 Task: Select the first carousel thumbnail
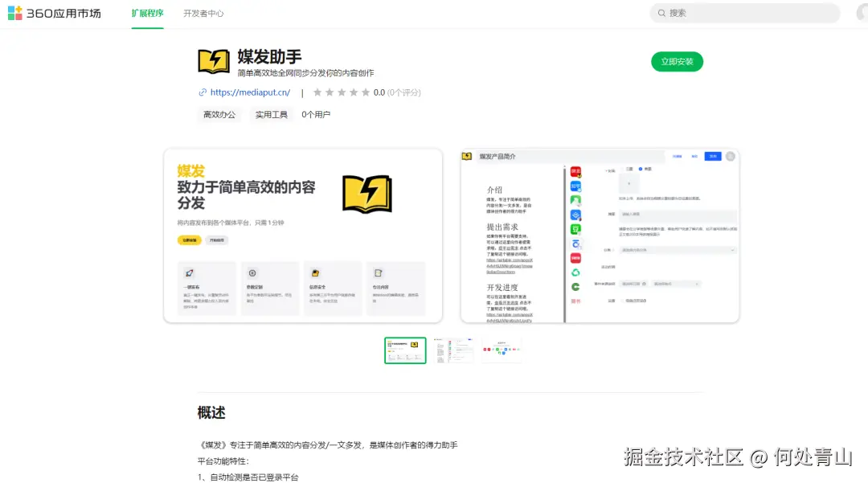pyautogui.click(x=405, y=350)
